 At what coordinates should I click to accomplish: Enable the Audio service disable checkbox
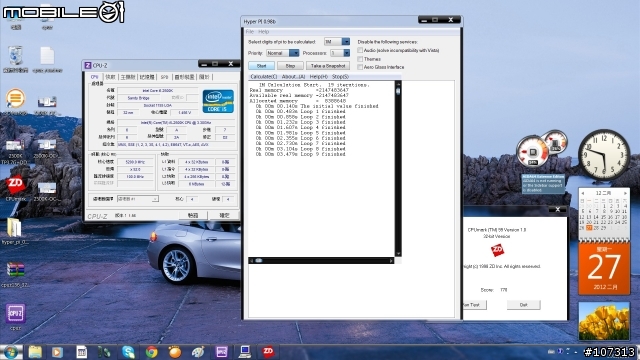[x=360, y=50]
